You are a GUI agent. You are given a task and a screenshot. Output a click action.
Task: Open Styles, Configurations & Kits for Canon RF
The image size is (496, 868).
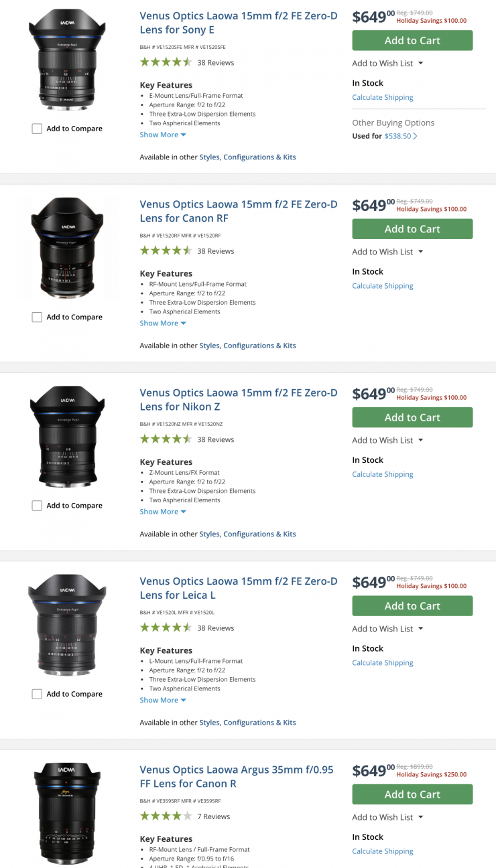point(247,346)
